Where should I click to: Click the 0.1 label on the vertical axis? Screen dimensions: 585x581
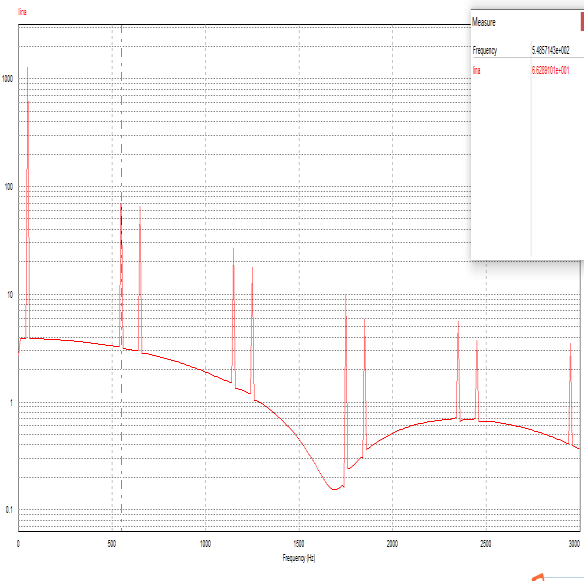pos(9,509)
